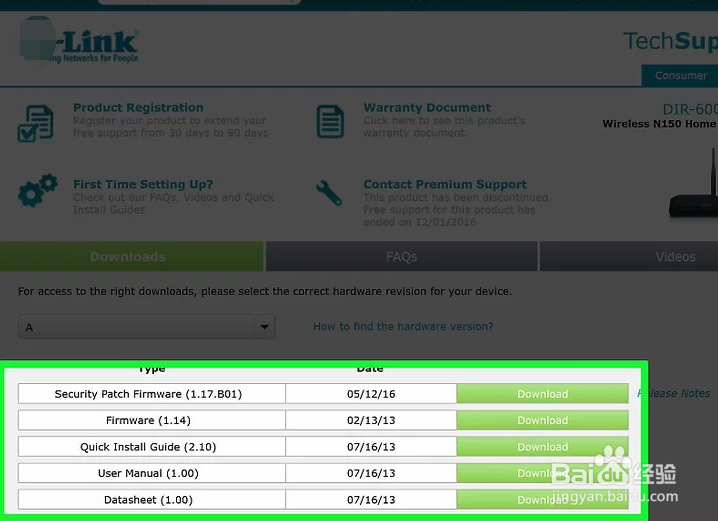Viewport: 718px width, 521px height.
Task: Click the DIR-600 model name
Action: click(690, 109)
